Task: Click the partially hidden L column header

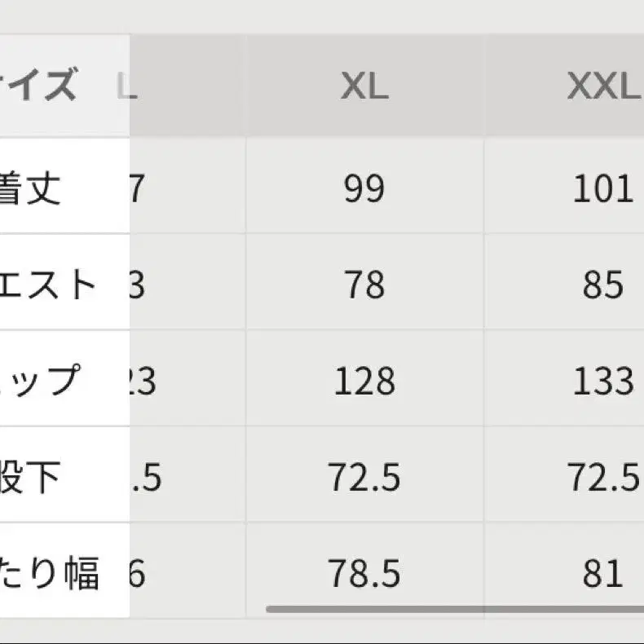Action: [129, 86]
